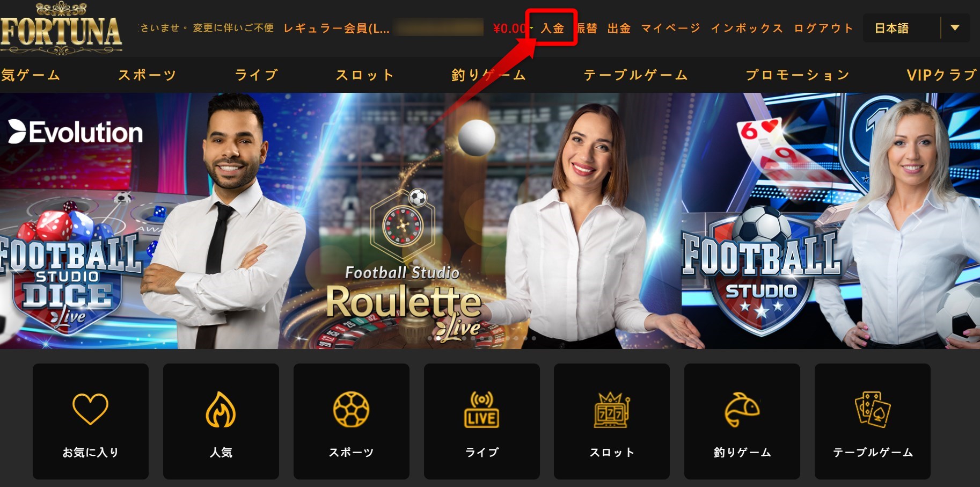
Task: Open the インボックス messages link
Action: (x=747, y=28)
